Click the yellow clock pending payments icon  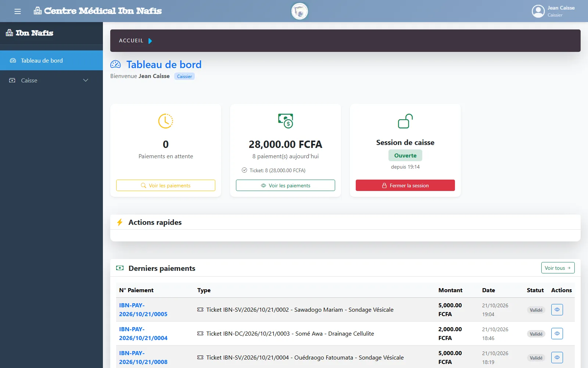pos(166,121)
